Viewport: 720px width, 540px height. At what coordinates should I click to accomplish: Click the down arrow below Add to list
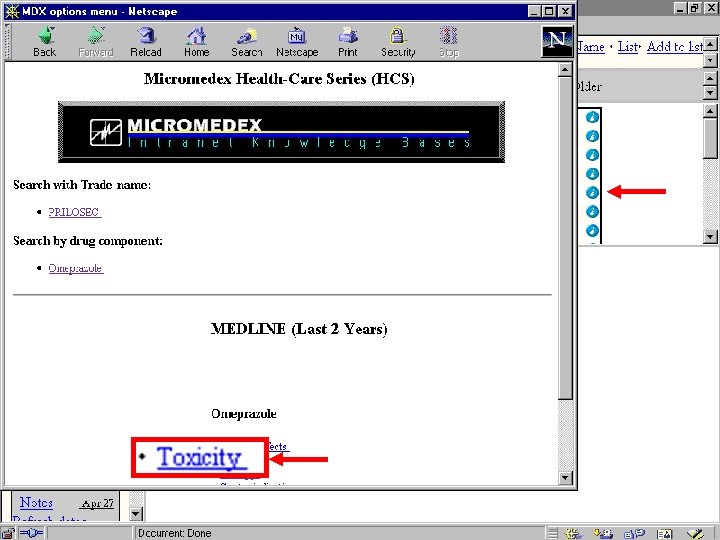pos(710,60)
